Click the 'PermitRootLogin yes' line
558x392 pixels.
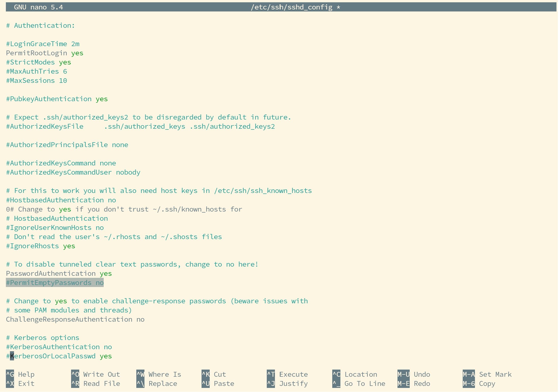click(x=45, y=53)
